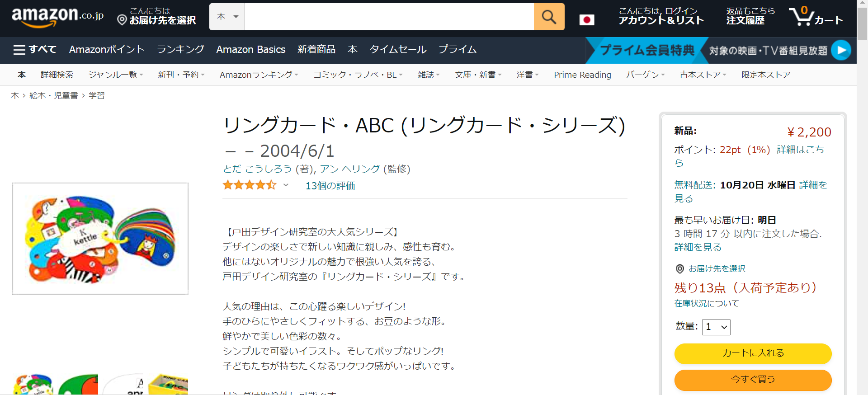Open 在庫状況 stock status link
The width and height of the screenshot is (868, 395).
pos(690,303)
